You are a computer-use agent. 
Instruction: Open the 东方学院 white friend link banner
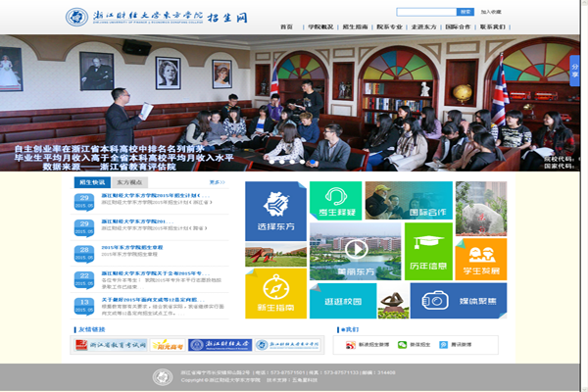(288, 345)
